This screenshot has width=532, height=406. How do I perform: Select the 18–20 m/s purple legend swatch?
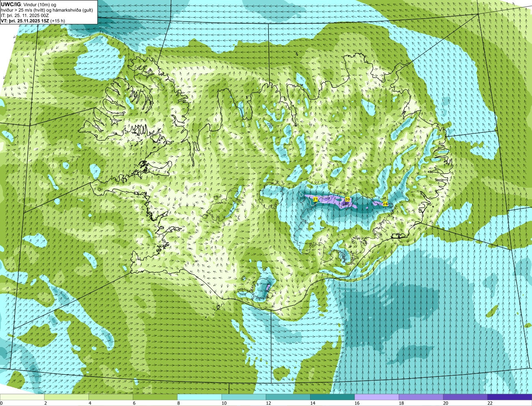421,397
